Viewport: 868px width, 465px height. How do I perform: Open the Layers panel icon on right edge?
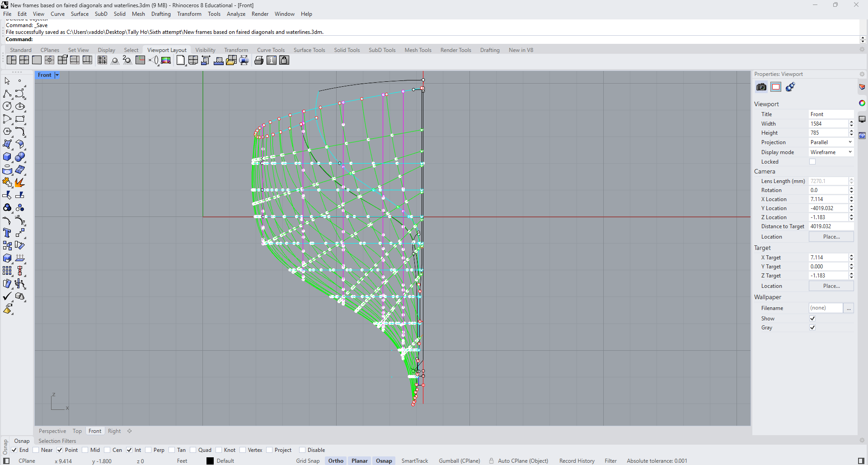862,87
